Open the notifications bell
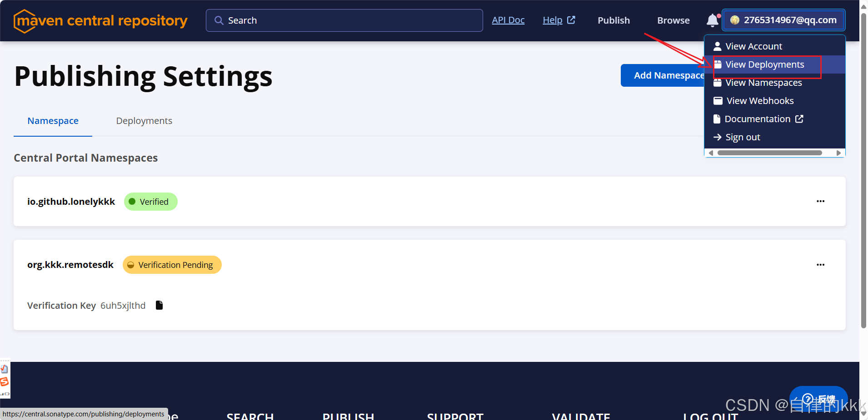The width and height of the screenshot is (868, 420). click(712, 20)
